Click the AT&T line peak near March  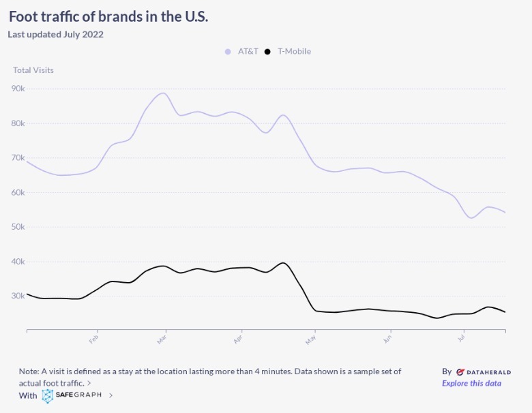pos(163,93)
